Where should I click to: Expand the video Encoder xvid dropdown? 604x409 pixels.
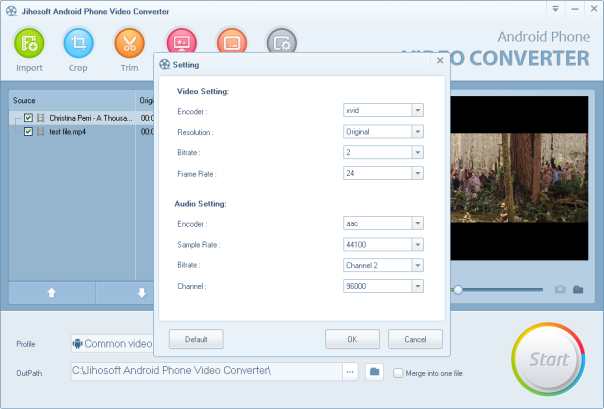tap(417, 111)
